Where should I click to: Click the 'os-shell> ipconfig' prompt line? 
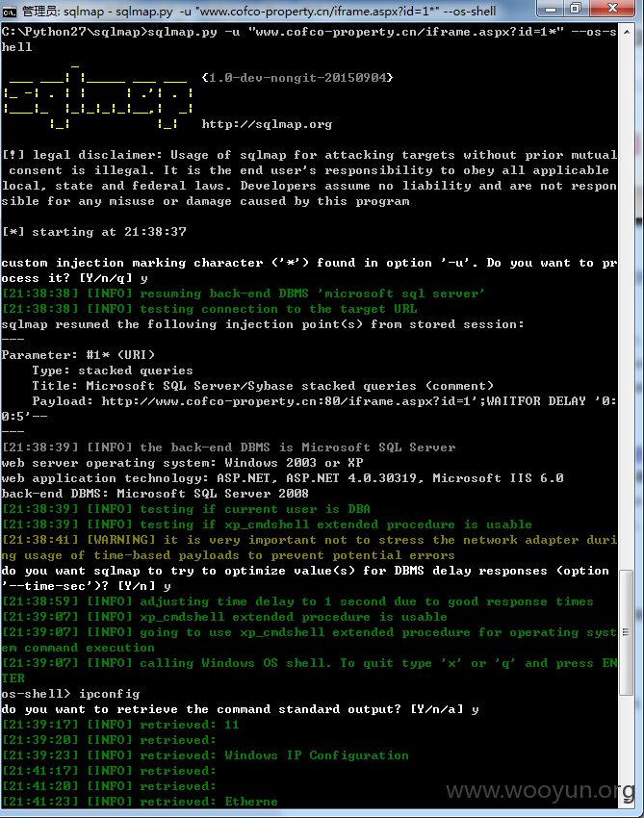point(70,694)
